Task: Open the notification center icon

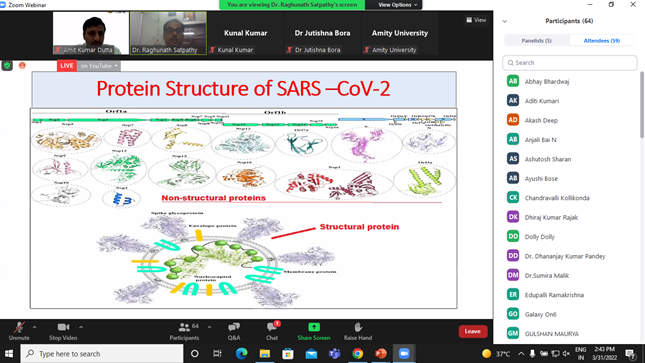Action: (630, 354)
